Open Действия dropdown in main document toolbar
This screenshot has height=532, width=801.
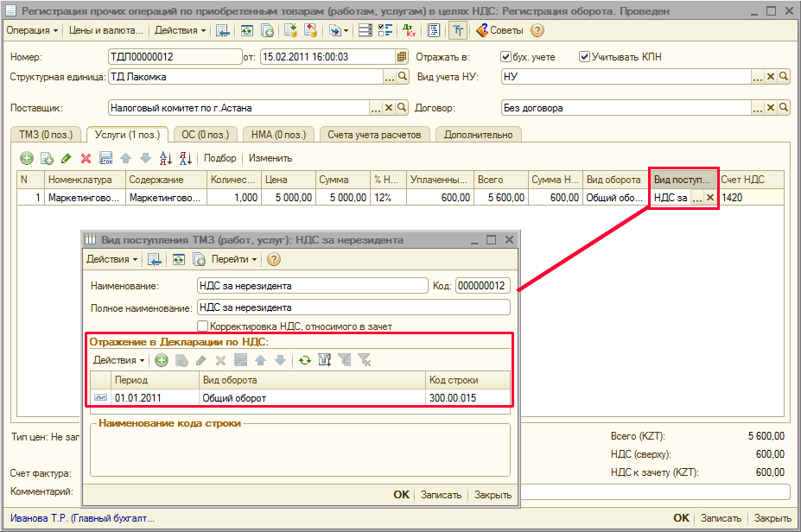180,30
